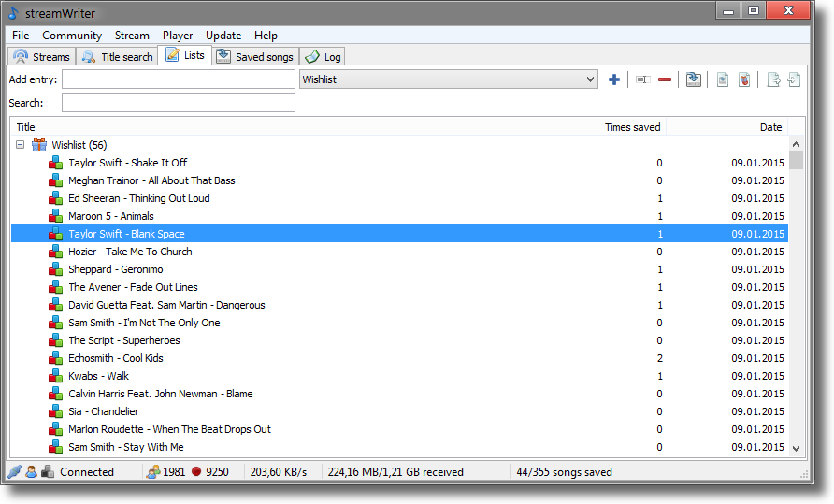Click the Export list icon
Image resolution: width=834 pixels, height=504 pixels.
pyautogui.click(x=773, y=79)
